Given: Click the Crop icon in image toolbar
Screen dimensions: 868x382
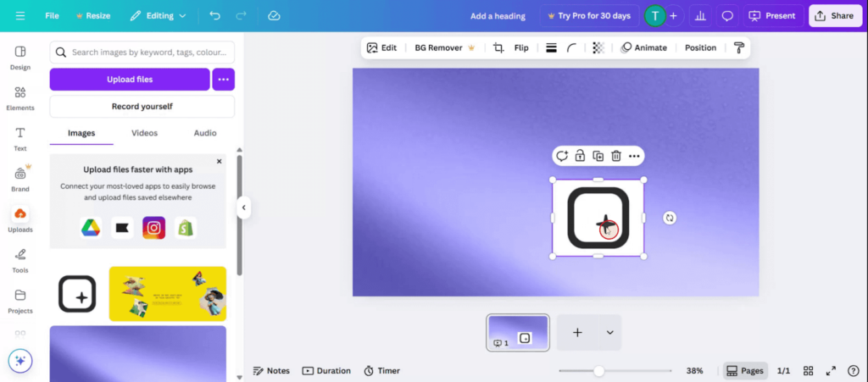Looking at the screenshot, I should pos(498,48).
